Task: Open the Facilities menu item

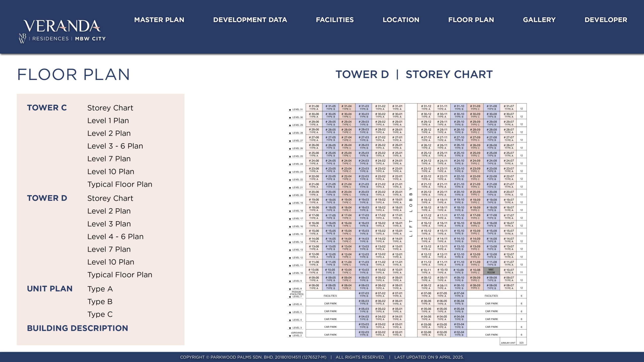Action: click(335, 20)
